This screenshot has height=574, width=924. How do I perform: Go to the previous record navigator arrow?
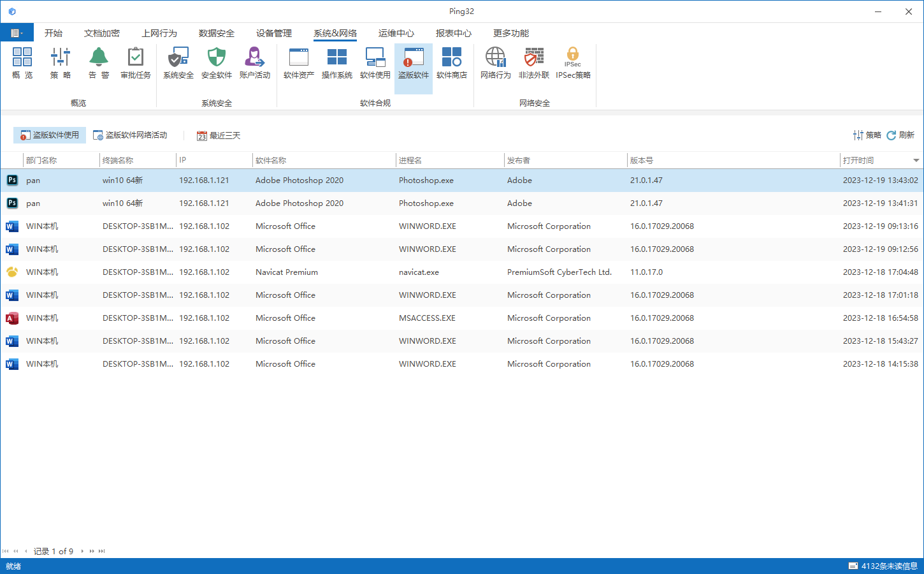tap(25, 551)
